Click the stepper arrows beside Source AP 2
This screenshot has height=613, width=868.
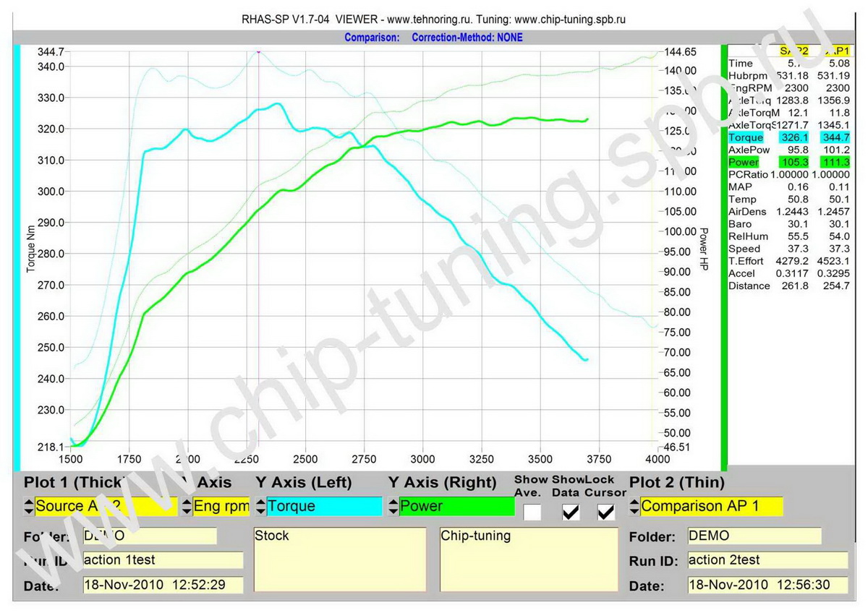(29, 507)
